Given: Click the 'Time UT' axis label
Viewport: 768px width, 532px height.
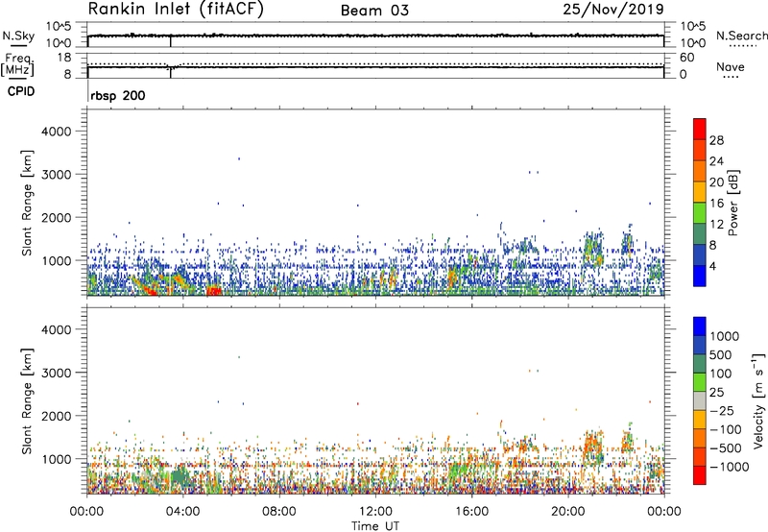Looking at the screenshot, I should click(x=375, y=526).
